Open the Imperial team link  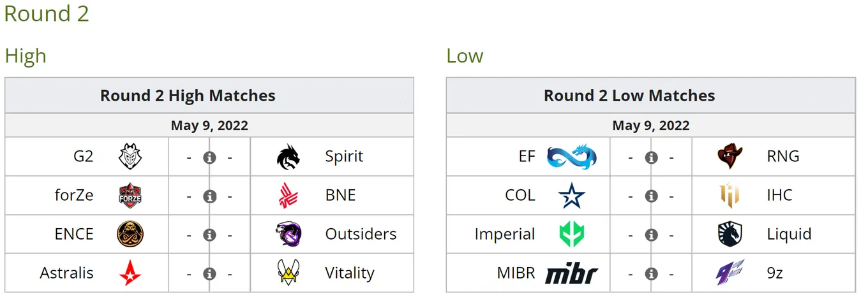(504, 235)
